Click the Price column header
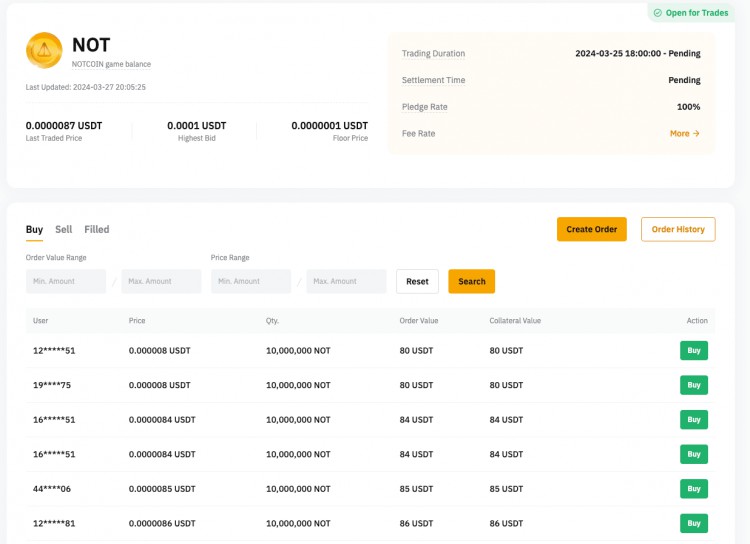This screenshot has height=544, width=750. 137,321
